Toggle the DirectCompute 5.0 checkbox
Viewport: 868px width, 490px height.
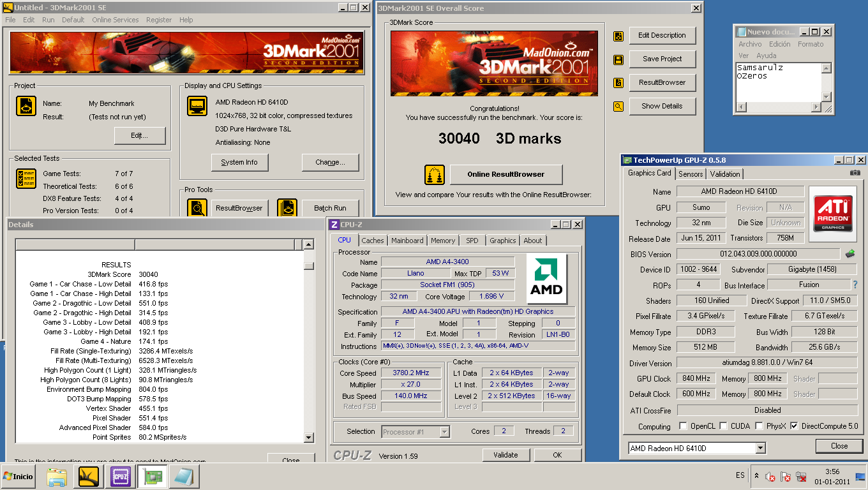click(795, 426)
